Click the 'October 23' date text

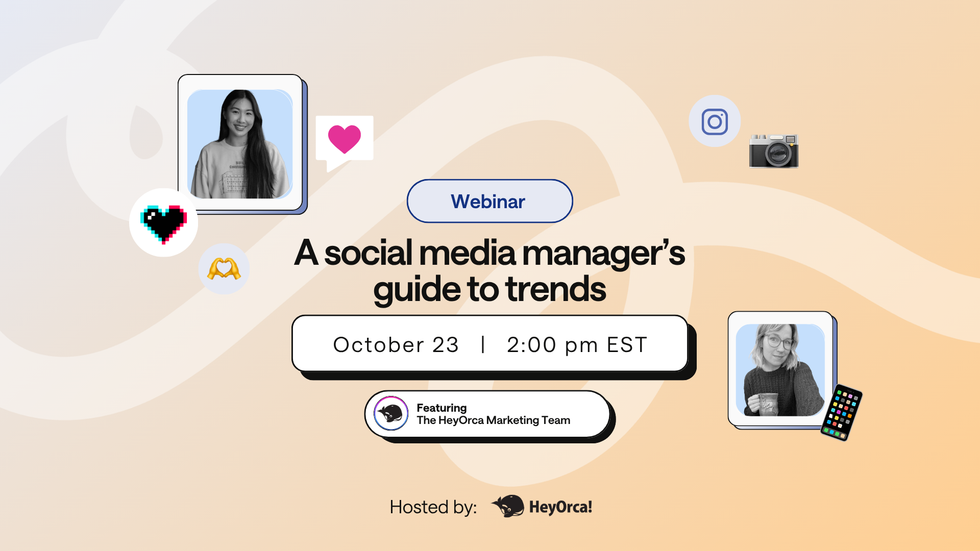click(396, 345)
